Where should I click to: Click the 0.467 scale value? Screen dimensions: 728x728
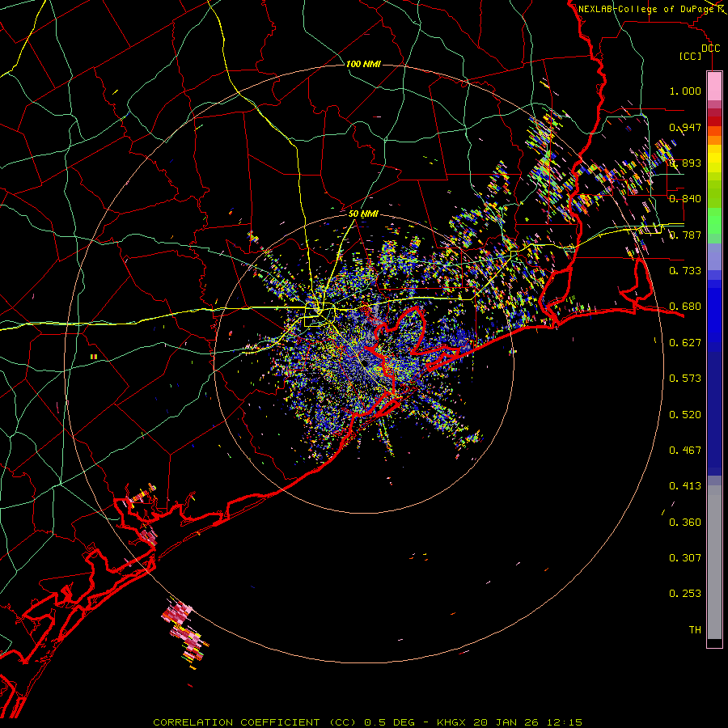click(685, 451)
